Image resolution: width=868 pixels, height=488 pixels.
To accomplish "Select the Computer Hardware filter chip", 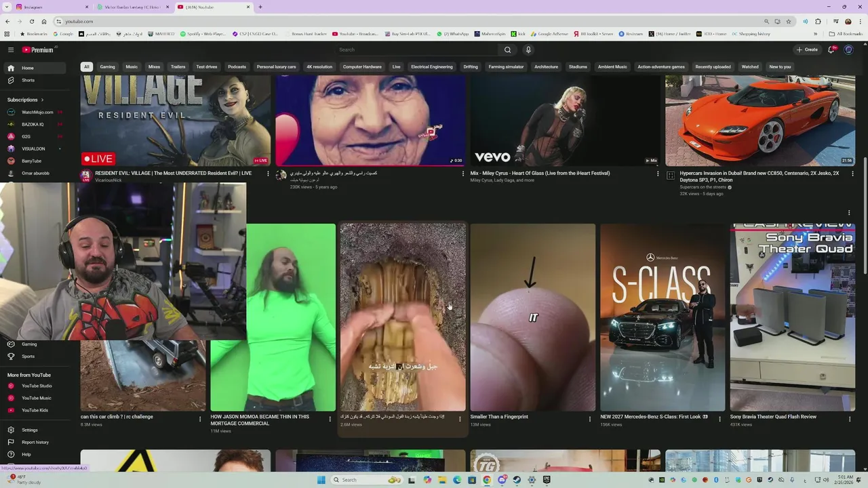I will click(362, 66).
